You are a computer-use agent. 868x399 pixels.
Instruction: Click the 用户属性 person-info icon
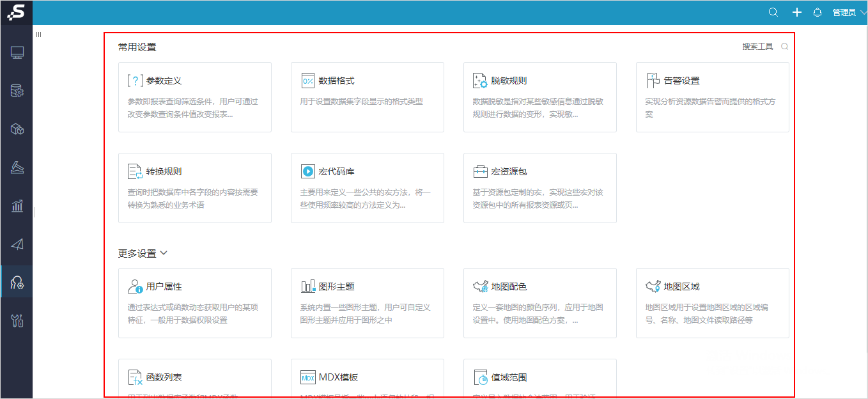tap(135, 286)
